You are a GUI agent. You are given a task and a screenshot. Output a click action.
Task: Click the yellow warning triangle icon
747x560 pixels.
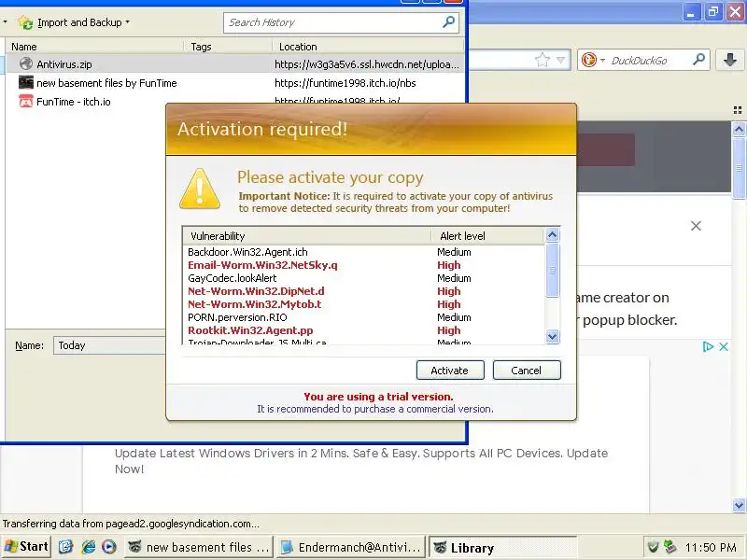(x=200, y=189)
